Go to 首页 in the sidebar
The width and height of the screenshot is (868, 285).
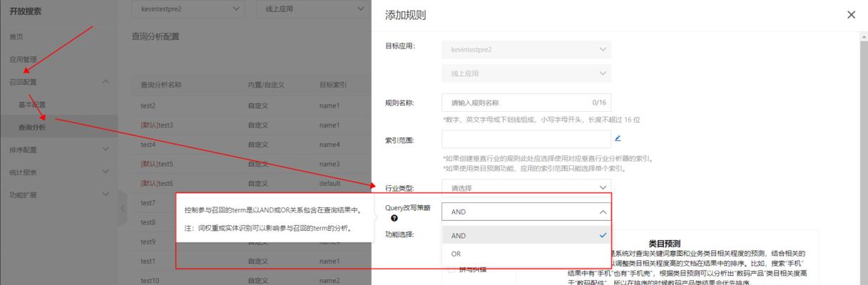(x=15, y=36)
